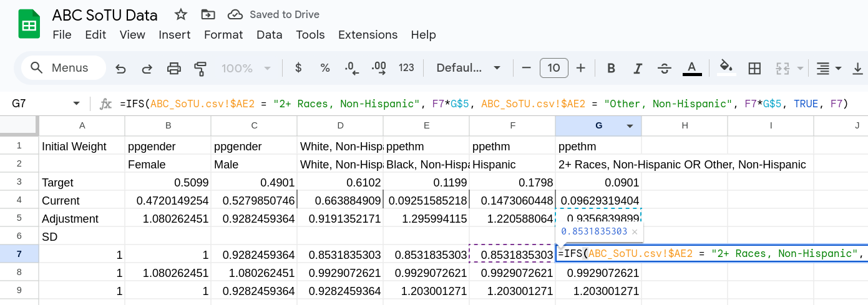Click the redo arrow icon
This screenshot has width=868, height=305.
pyautogui.click(x=147, y=68)
